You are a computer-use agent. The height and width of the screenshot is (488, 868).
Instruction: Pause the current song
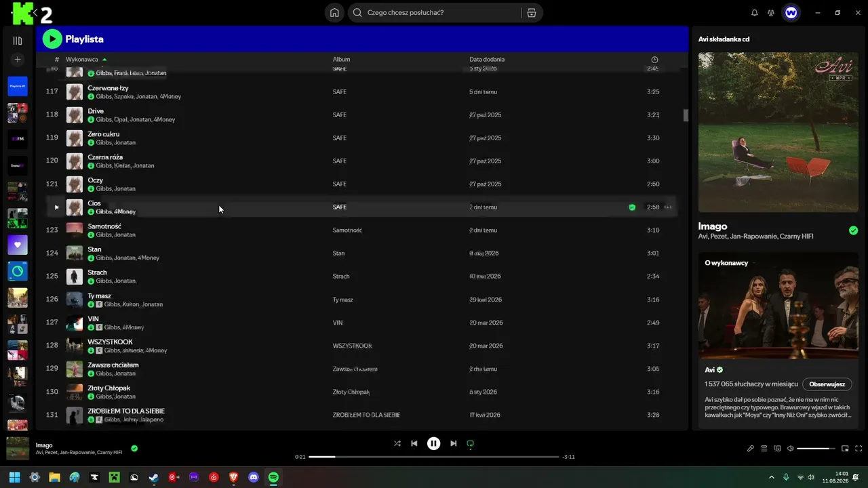[x=433, y=443]
